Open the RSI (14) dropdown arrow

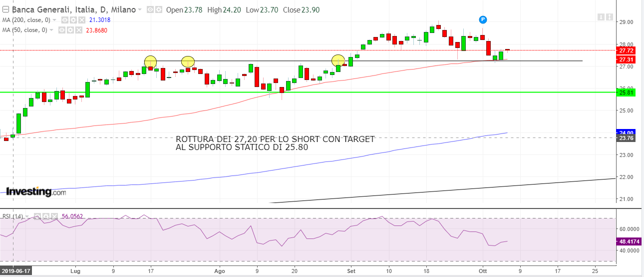[27, 216]
